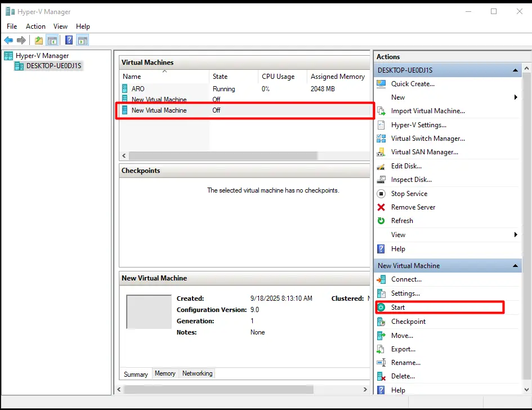The image size is (532, 410).
Task: Click the Actions pane scroll down arrow
Action: point(526,390)
